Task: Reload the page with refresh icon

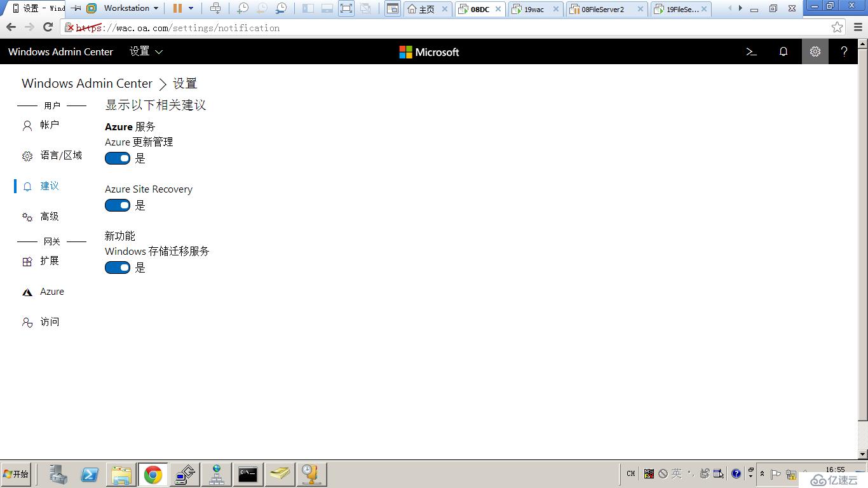Action: (x=48, y=27)
